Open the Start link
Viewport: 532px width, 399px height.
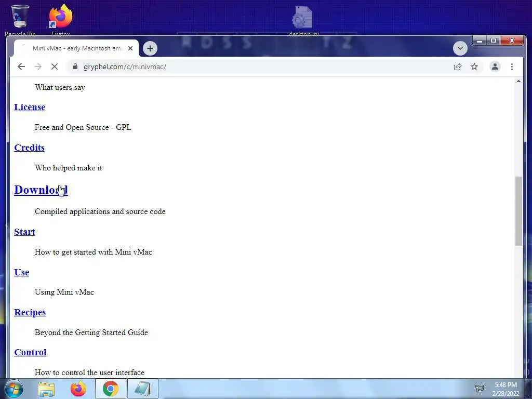pyautogui.click(x=24, y=232)
